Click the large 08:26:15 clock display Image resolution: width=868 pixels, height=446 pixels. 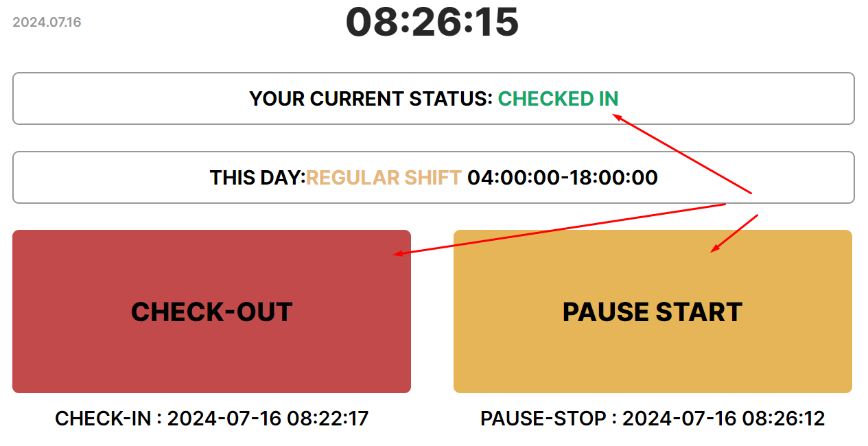(x=432, y=22)
